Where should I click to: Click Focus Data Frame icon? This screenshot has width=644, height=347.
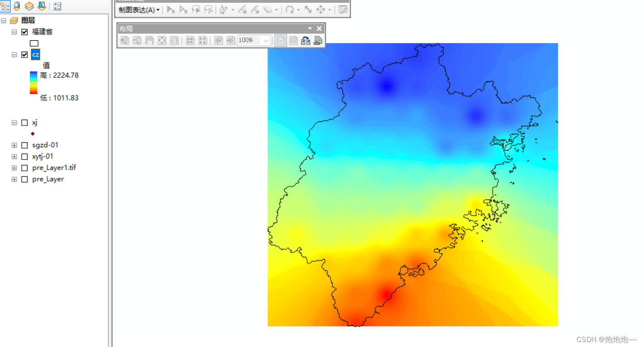coord(293,40)
